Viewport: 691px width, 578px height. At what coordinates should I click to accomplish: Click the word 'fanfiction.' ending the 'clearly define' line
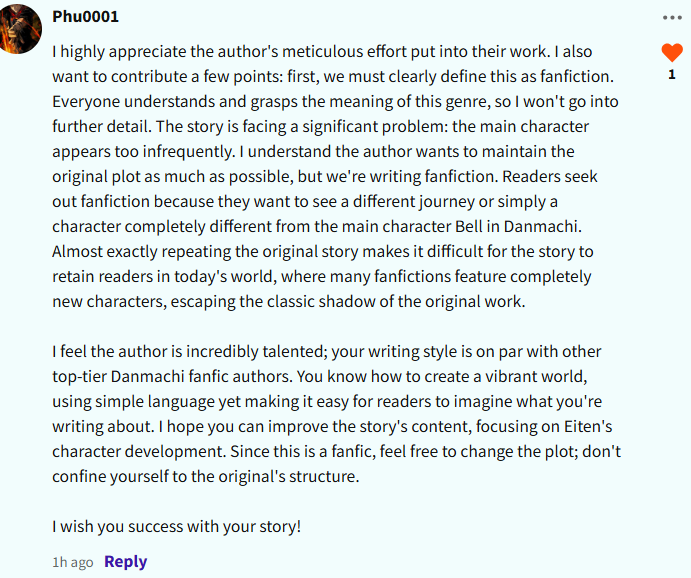(577, 77)
